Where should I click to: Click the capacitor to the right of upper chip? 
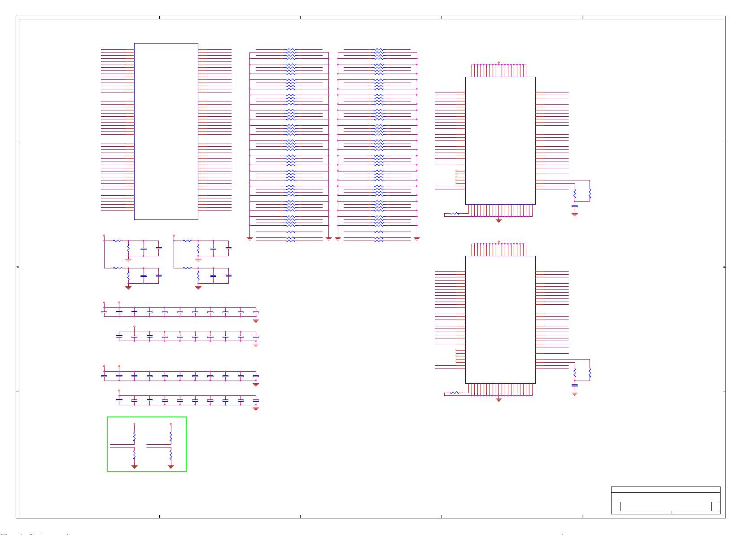pos(575,206)
